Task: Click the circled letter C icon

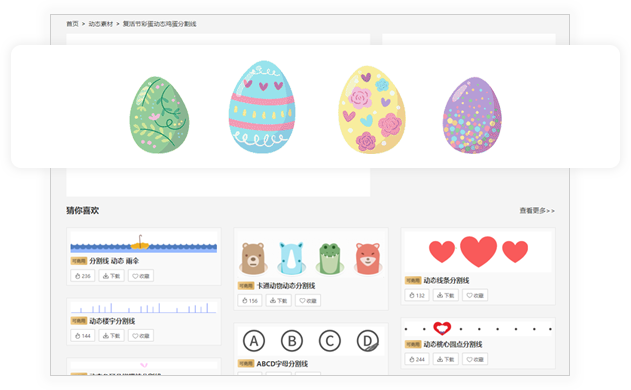Action: [330, 341]
